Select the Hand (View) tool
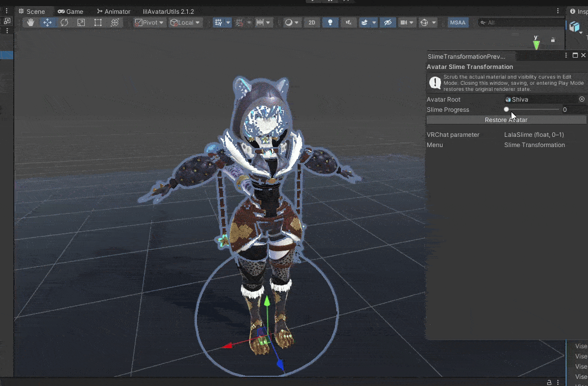The image size is (588, 386). [x=31, y=22]
